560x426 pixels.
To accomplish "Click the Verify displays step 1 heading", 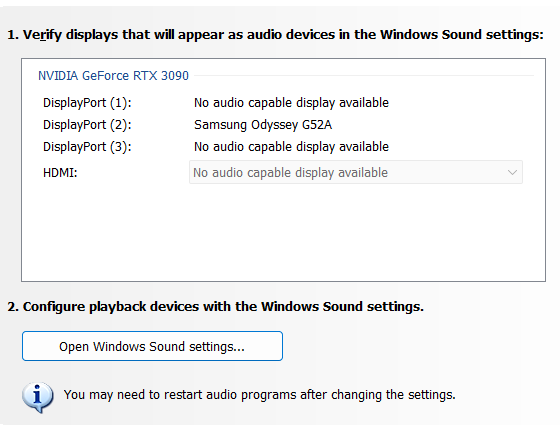I will [x=275, y=35].
